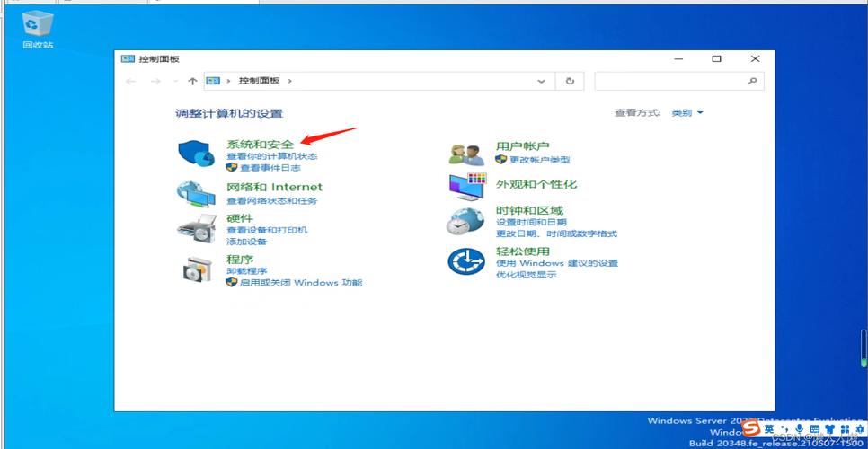Click the Hardware printer icon
The width and height of the screenshot is (868, 449).
click(x=197, y=227)
